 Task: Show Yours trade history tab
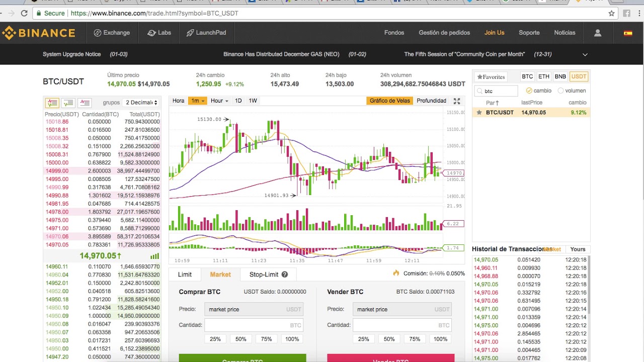pyautogui.click(x=578, y=249)
